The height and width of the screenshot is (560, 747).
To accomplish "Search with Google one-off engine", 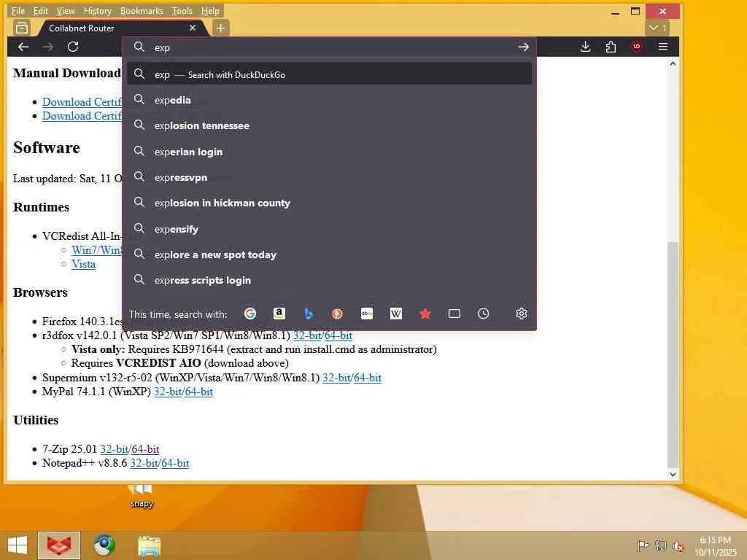I will (250, 314).
